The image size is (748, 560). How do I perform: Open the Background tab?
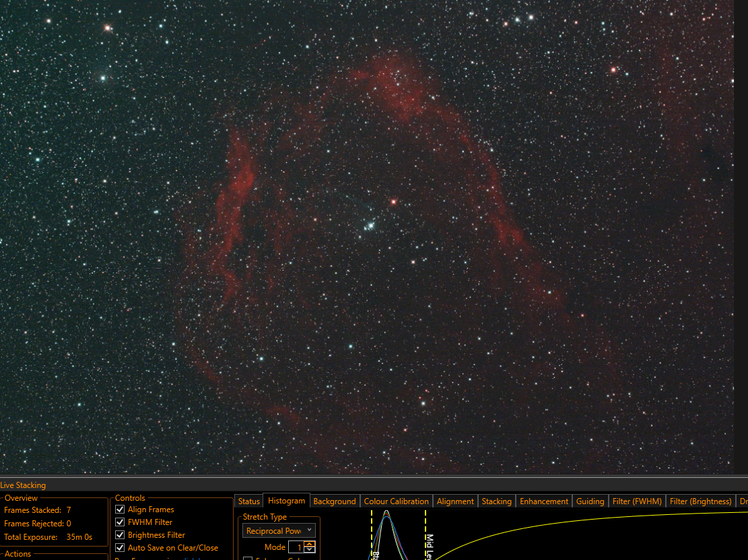point(335,501)
